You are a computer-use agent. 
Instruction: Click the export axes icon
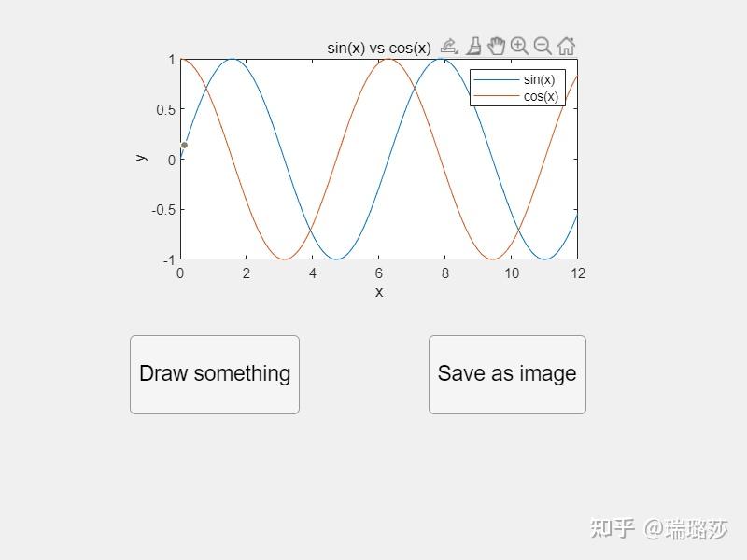pos(449,46)
